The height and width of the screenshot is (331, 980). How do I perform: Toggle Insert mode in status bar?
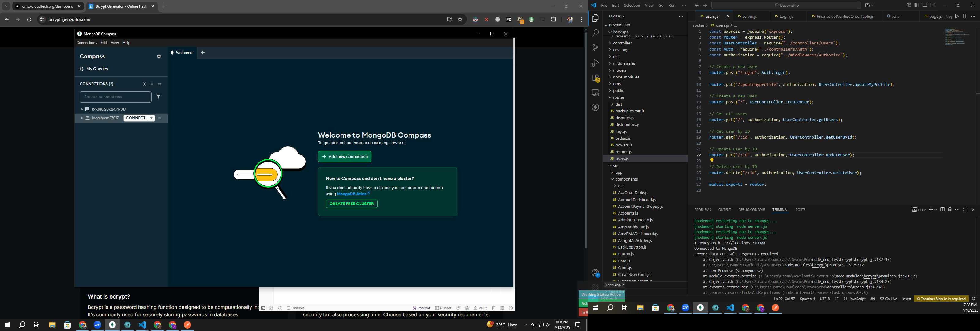click(x=907, y=299)
